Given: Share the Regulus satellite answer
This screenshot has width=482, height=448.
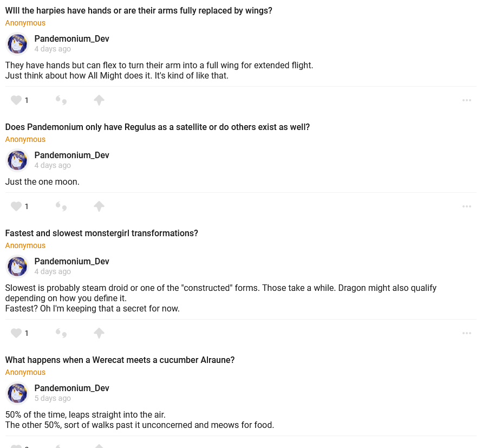Looking at the screenshot, I should 99,206.
